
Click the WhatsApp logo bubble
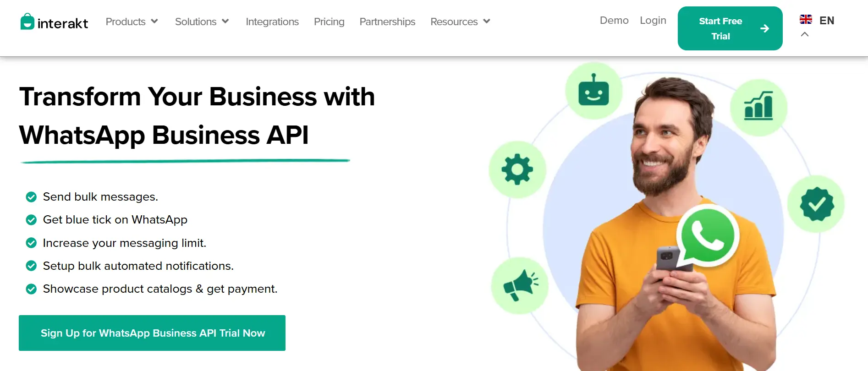click(708, 236)
